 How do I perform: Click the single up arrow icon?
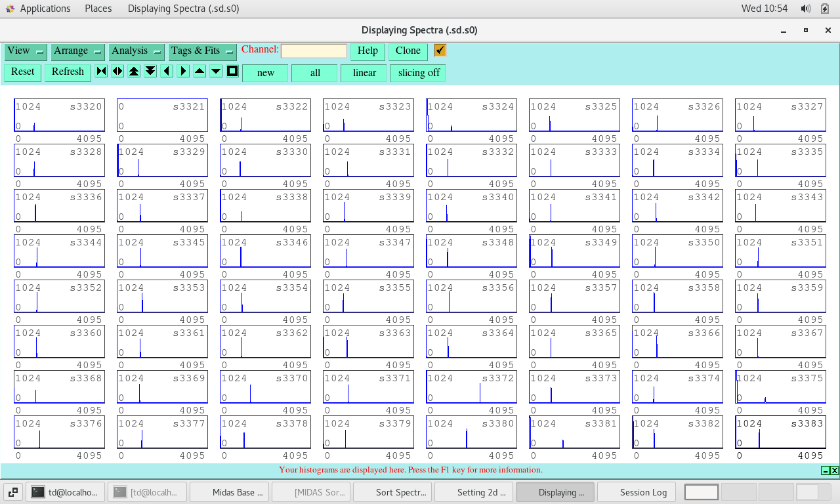point(199,72)
